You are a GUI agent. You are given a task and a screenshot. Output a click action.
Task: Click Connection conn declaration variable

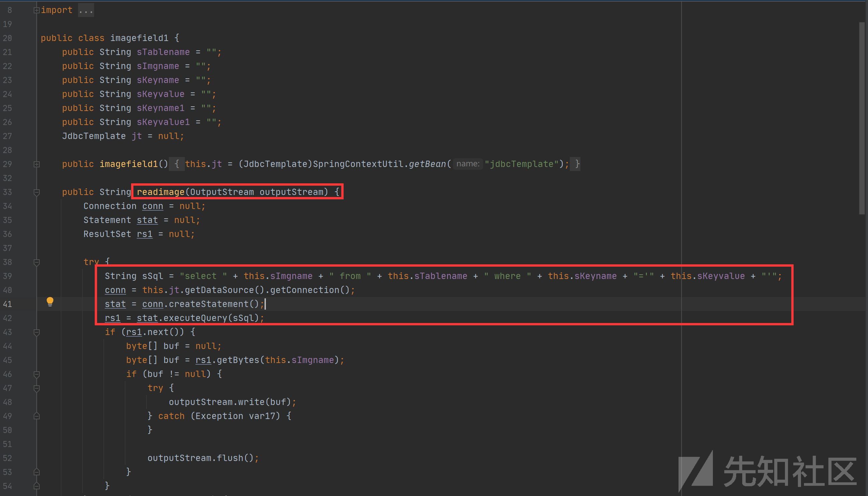coord(152,206)
